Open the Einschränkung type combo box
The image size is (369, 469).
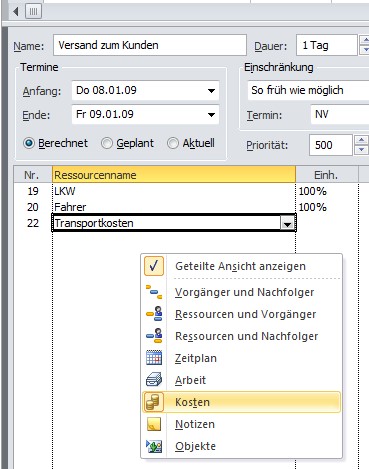click(x=308, y=90)
